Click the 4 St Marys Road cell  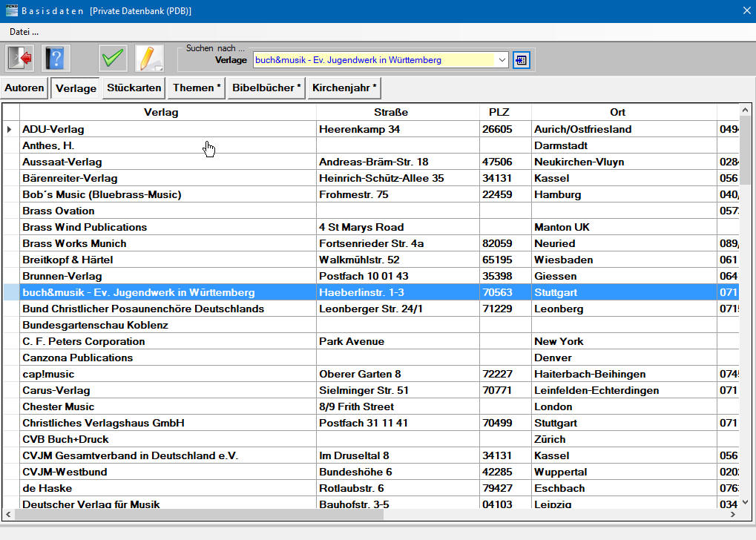[x=398, y=228]
